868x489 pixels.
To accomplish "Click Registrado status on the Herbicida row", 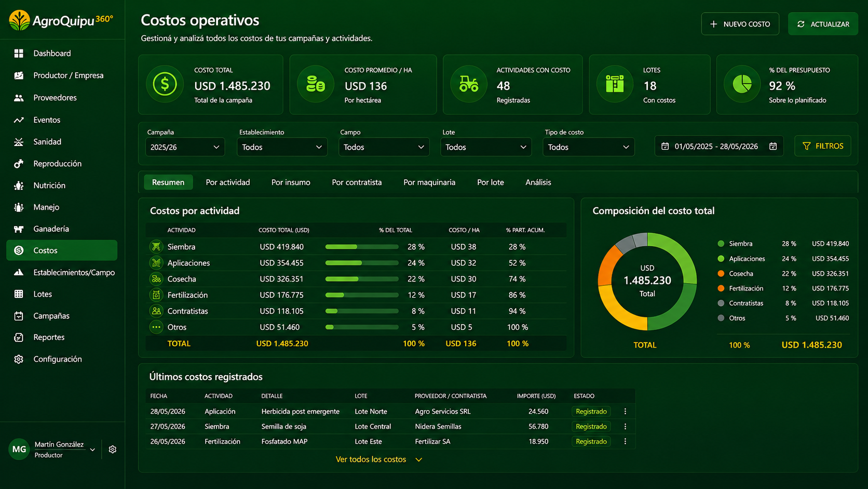I will point(591,412).
